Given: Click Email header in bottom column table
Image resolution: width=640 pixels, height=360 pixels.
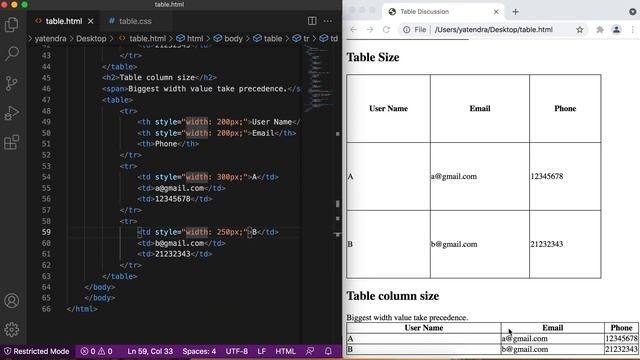Looking at the screenshot, I should point(553,328).
